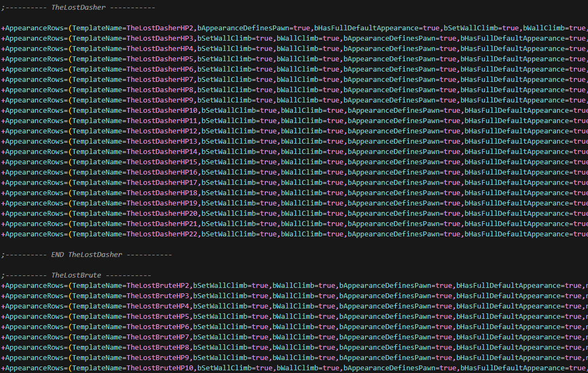Click on the TheLostBruteHP9 template name
The width and height of the screenshot is (588, 373).
click(x=158, y=358)
